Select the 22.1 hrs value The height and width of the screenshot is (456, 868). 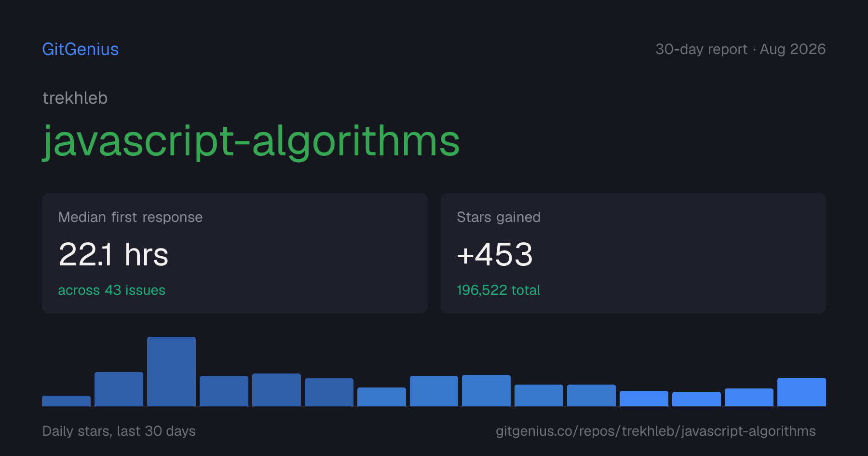[x=113, y=254]
